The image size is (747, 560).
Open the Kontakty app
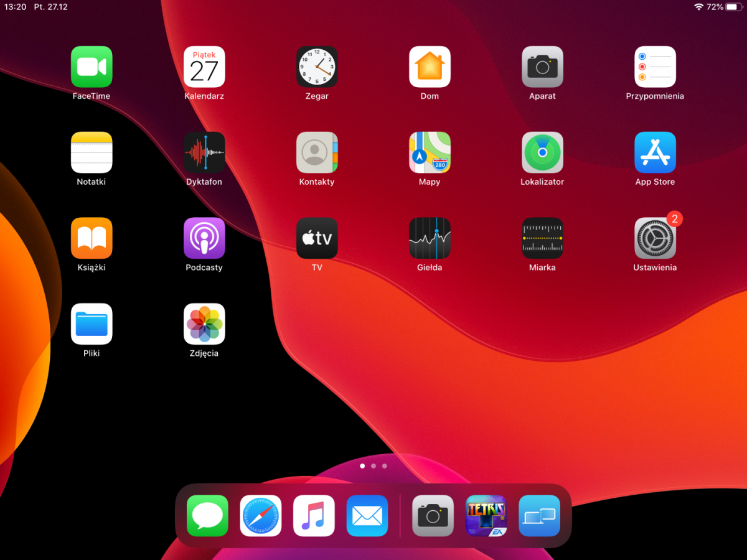point(317,152)
